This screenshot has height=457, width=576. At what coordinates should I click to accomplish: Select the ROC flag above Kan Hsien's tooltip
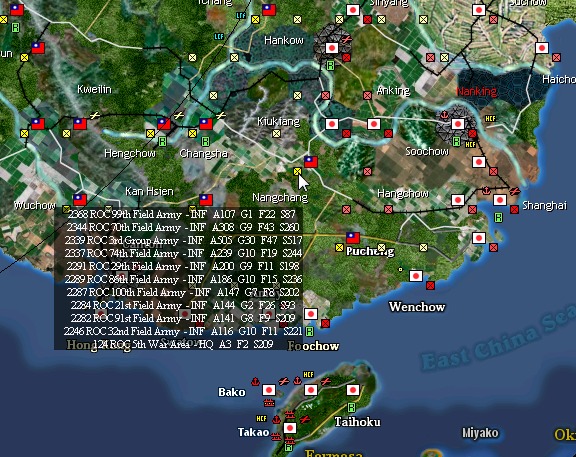pyautogui.click(x=206, y=199)
